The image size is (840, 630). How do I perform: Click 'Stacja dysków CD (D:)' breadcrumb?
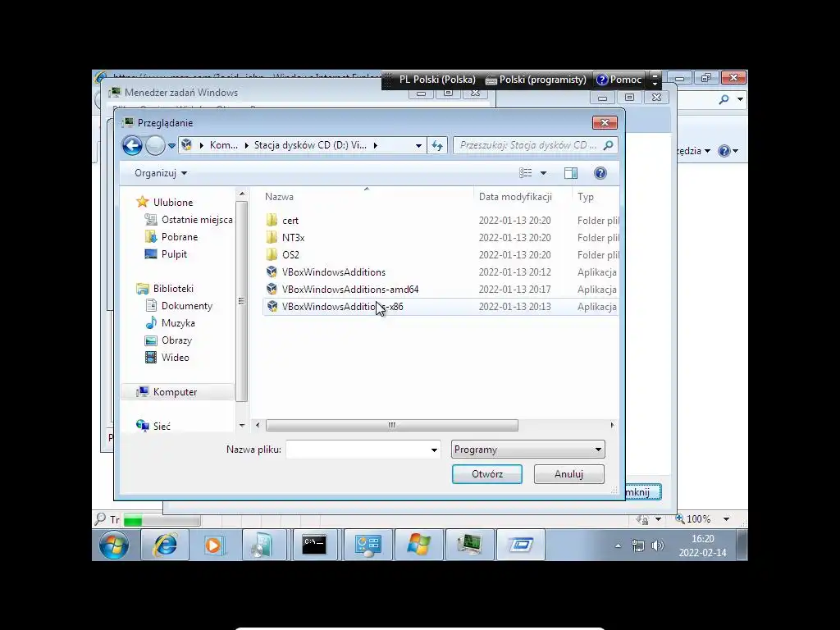(x=310, y=145)
